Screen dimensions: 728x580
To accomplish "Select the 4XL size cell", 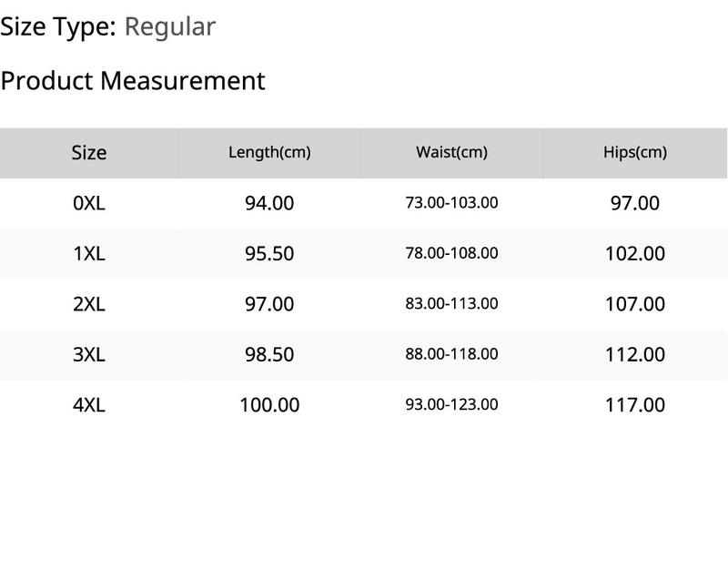I will (89, 405).
